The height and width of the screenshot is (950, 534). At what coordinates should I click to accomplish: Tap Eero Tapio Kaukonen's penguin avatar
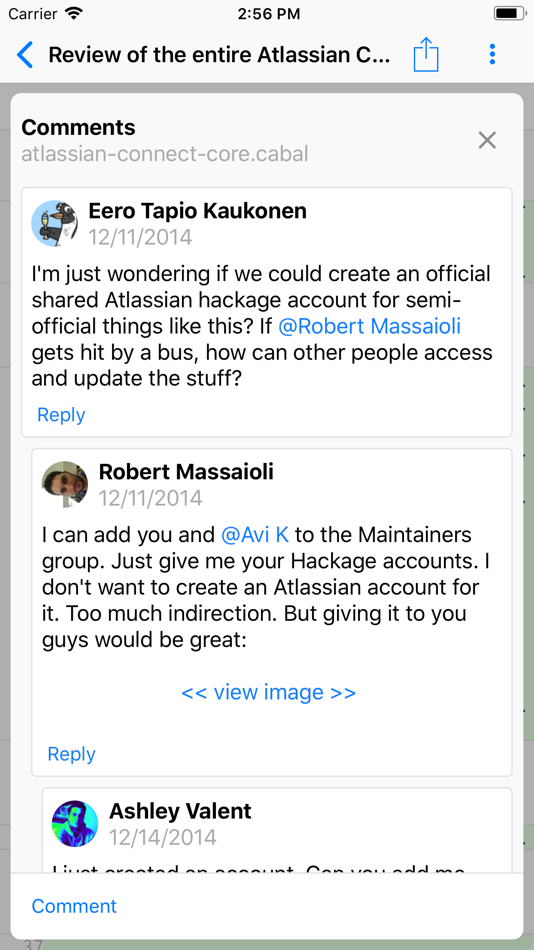coord(55,223)
